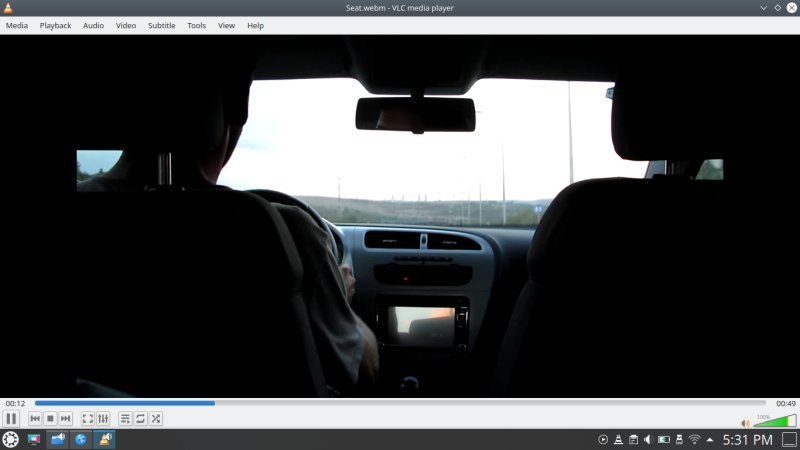Click the VLC cone tray icon
The height and width of the screenshot is (450, 800).
coord(618,439)
